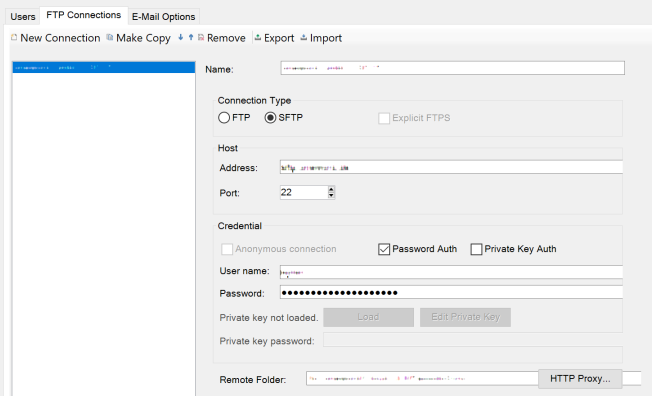Open the Users tab
The height and width of the screenshot is (396, 652).
point(22,17)
